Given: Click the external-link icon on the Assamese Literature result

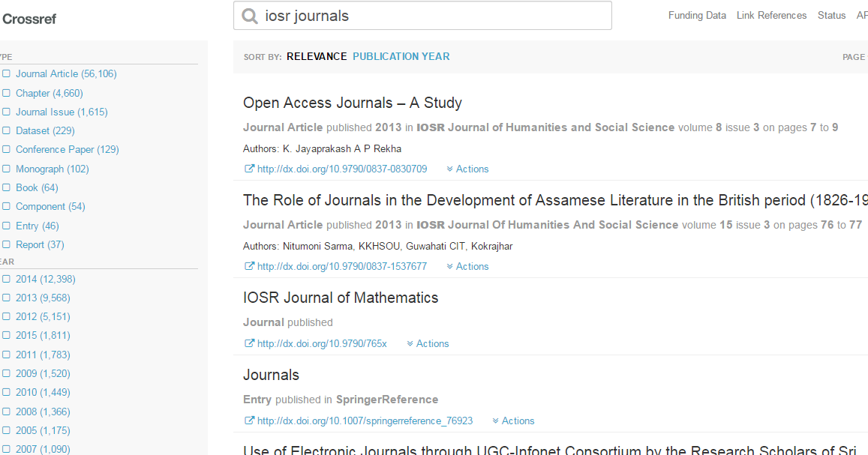Looking at the screenshot, I should pyautogui.click(x=248, y=265).
